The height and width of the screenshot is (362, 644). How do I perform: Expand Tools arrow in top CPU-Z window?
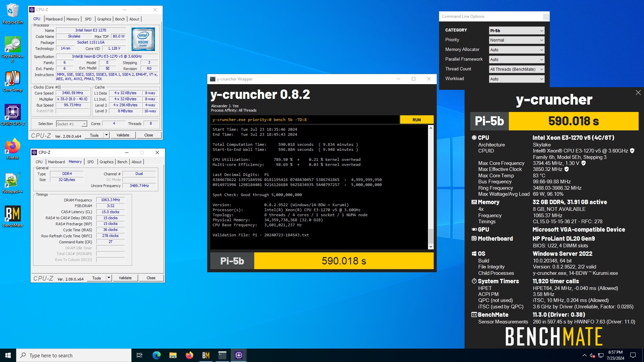coord(107,135)
